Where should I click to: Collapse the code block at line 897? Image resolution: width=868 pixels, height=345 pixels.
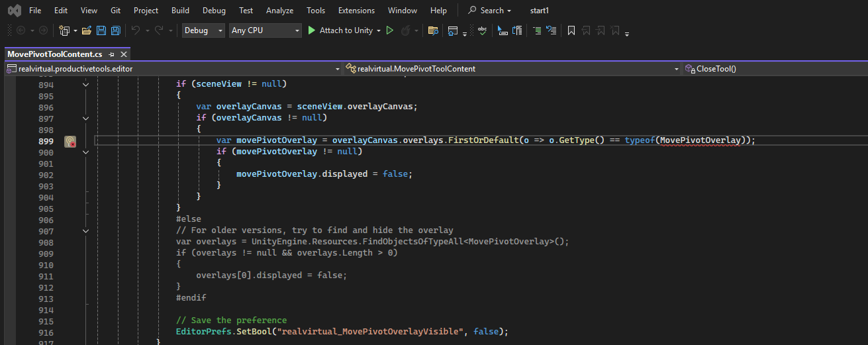tap(85, 119)
